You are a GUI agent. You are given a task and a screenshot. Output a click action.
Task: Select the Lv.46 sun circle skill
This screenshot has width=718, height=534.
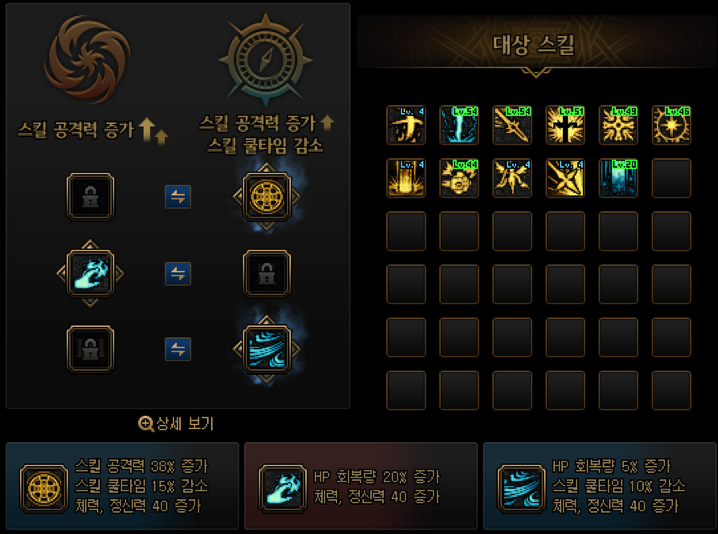point(671,125)
